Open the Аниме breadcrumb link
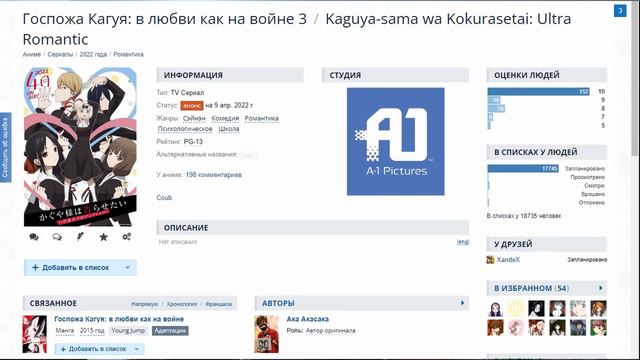 (x=32, y=54)
